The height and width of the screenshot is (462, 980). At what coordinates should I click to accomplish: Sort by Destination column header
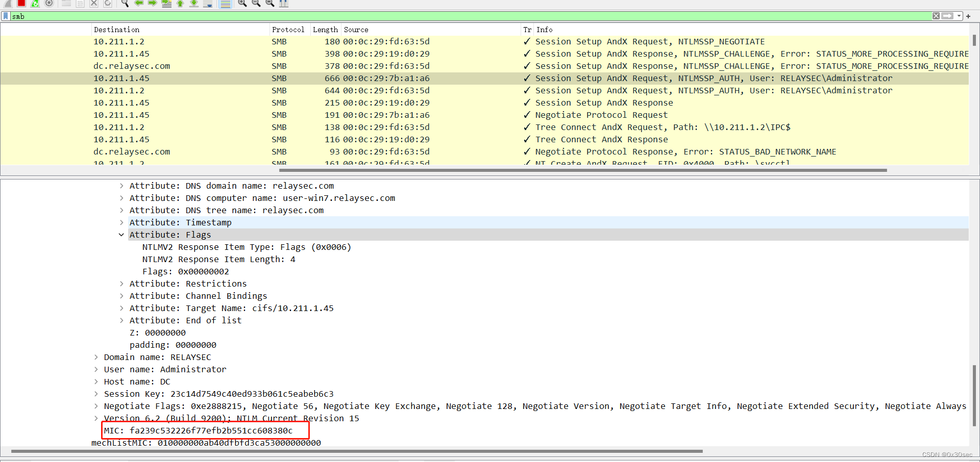(180, 30)
